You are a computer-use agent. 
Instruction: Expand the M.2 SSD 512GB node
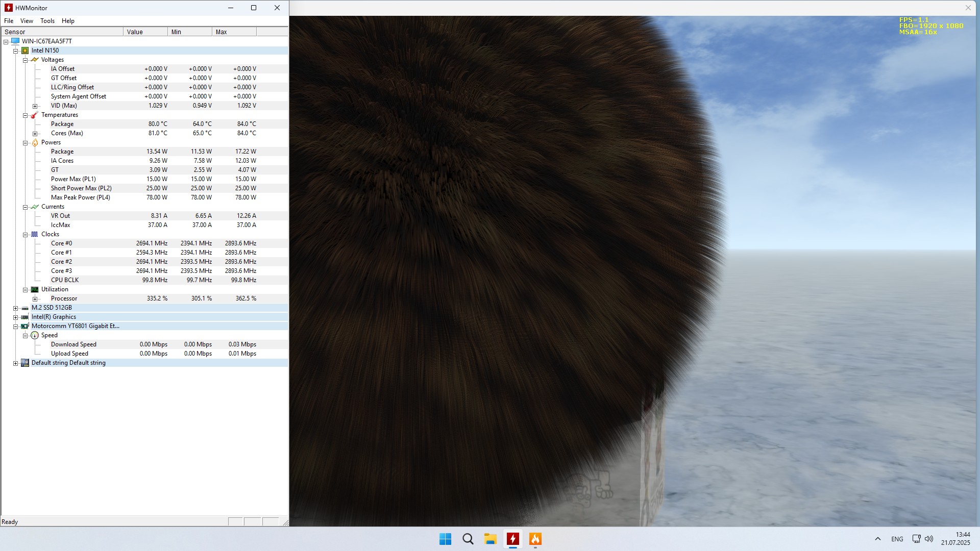16,308
